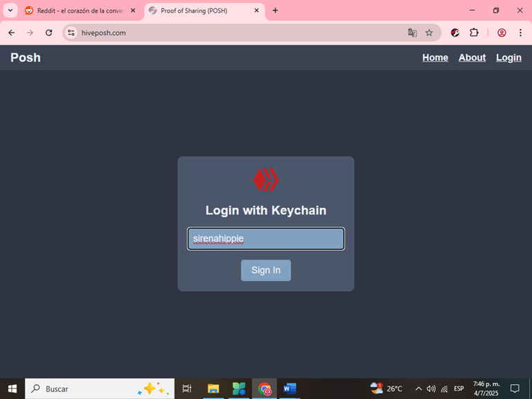The height and width of the screenshot is (399, 532).
Task: Open the Login navigation link
Action: click(x=508, y=57)
